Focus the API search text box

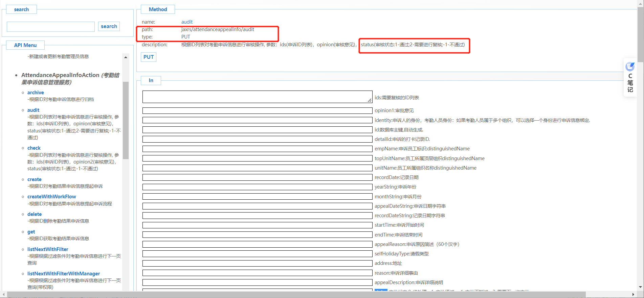51,27
